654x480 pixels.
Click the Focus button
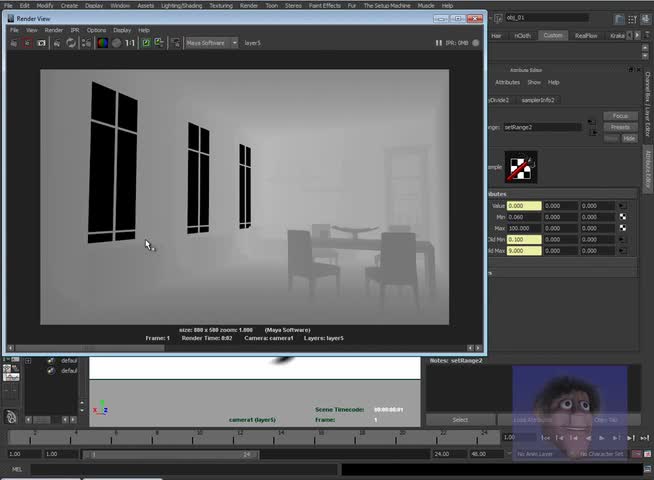point(620,116)
